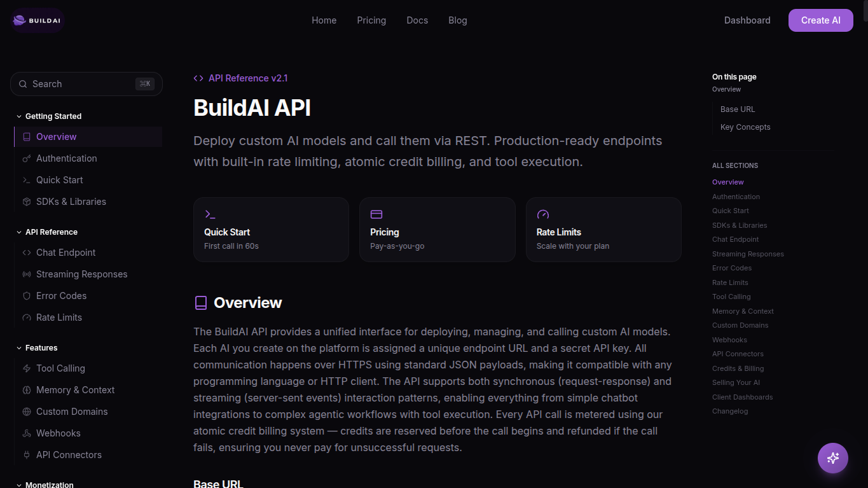Click the code brackets icon beside API Reference v2.1

pyautogui.click(x=198, y=78)
